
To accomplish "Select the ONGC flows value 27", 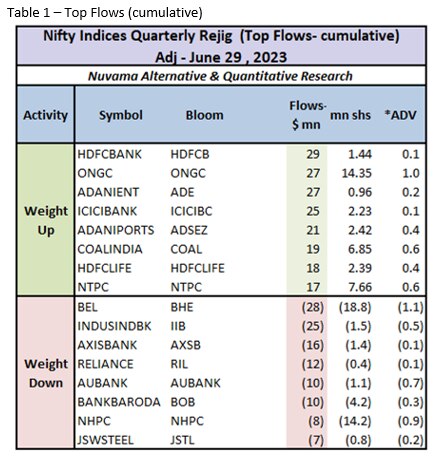I will pos(313,173).
